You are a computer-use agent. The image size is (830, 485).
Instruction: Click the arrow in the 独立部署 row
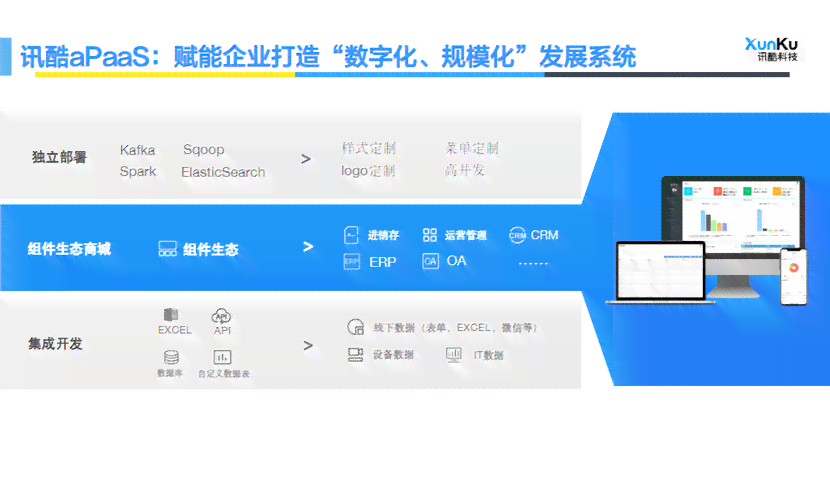coord(306,159)
